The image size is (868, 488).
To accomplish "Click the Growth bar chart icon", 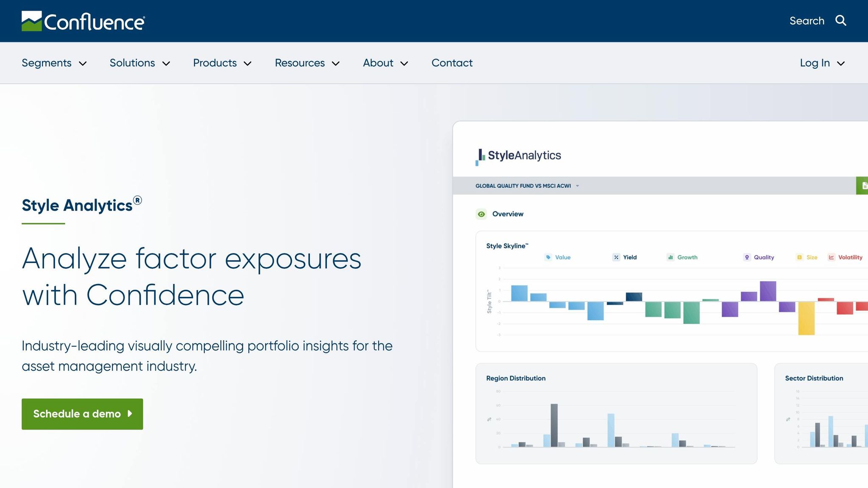I will (x=670, y=257).
